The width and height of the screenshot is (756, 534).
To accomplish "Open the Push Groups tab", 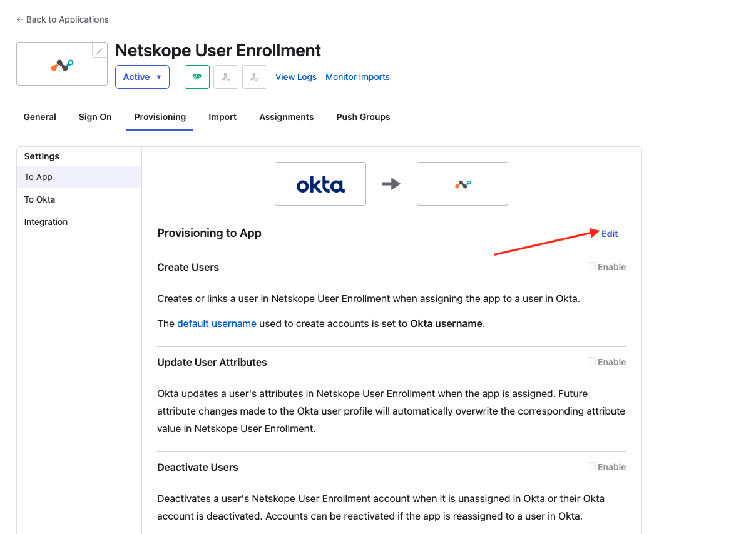I will (364, 117).
